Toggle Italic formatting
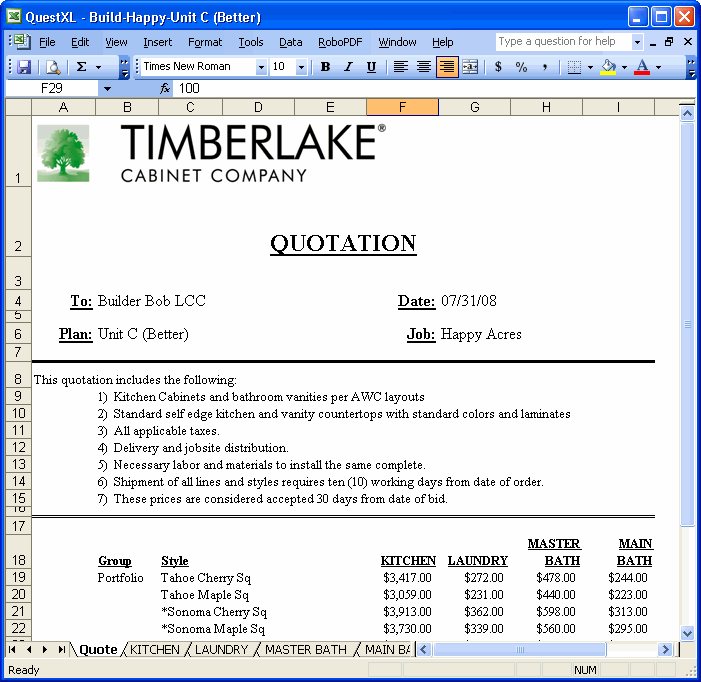The height and width of the screenshot is (682, 701). tap(348, 67)
